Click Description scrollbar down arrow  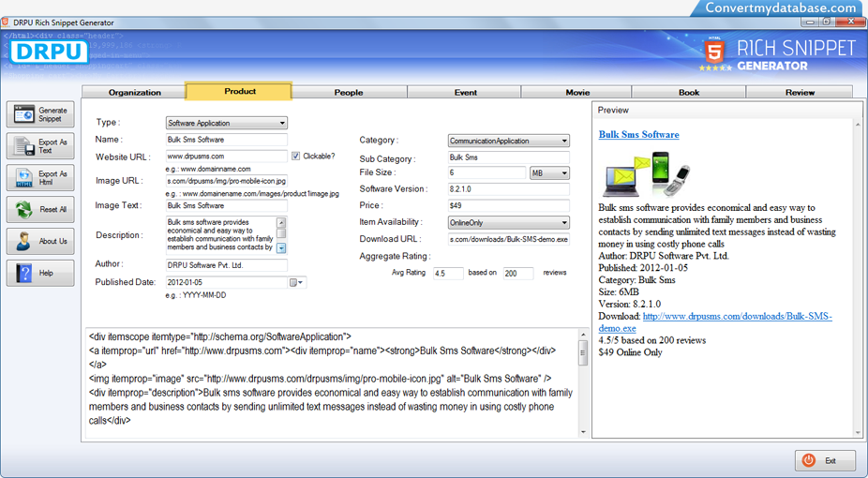tap(281, 247)
